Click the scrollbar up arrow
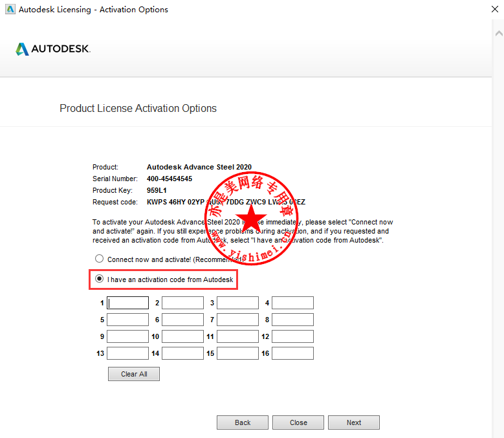504x438 pixels. coord(499,33)
